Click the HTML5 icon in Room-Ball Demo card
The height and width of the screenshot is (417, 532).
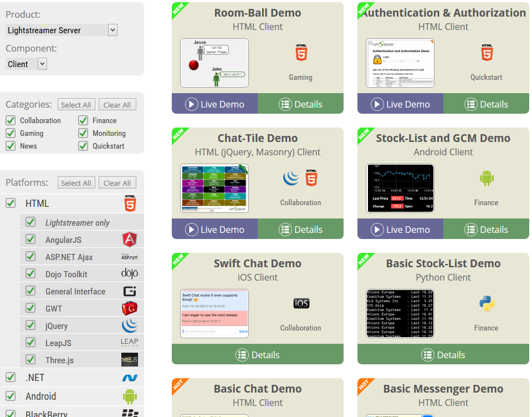pyautogui.click(x=301, y=52)
